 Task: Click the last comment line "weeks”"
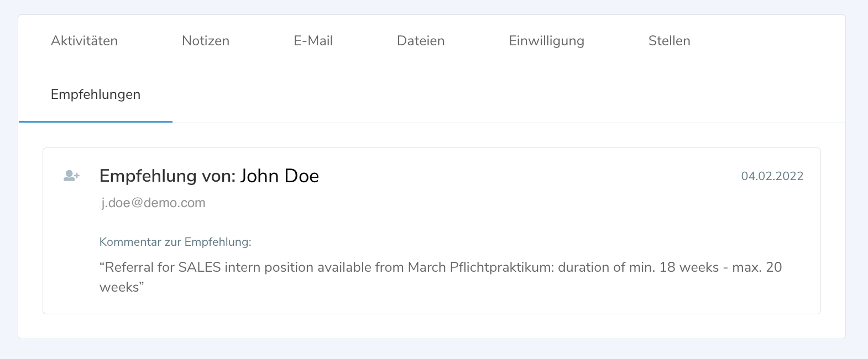tap(122, 287)
